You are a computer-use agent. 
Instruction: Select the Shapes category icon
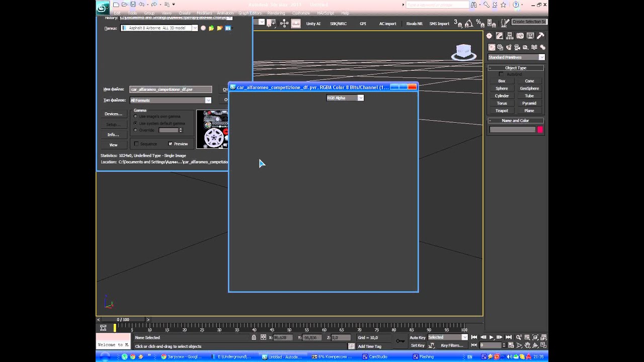click(501, 47)
